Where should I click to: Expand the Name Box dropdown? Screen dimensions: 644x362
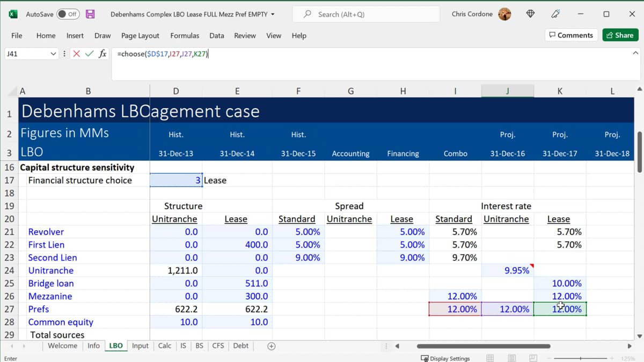coord(53,54)
